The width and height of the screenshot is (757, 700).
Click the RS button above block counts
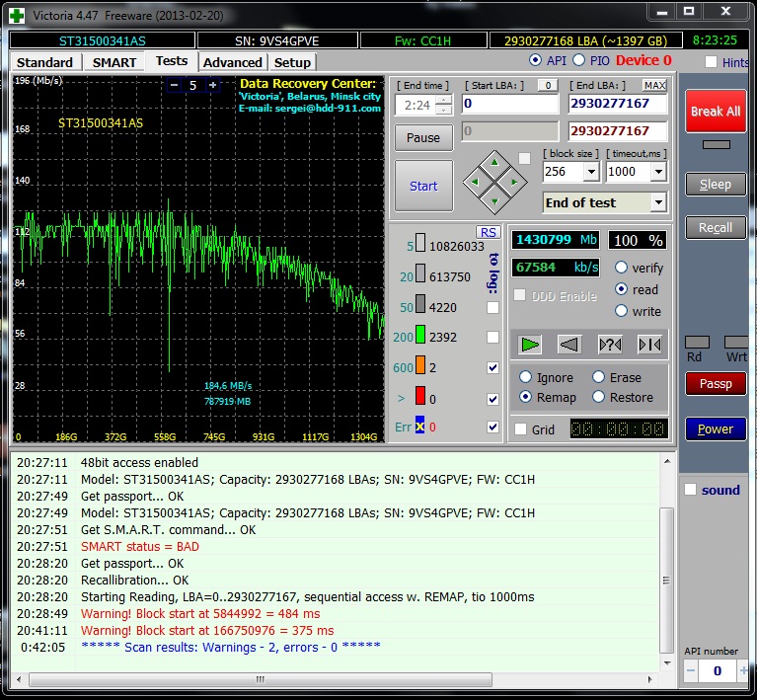488,232
